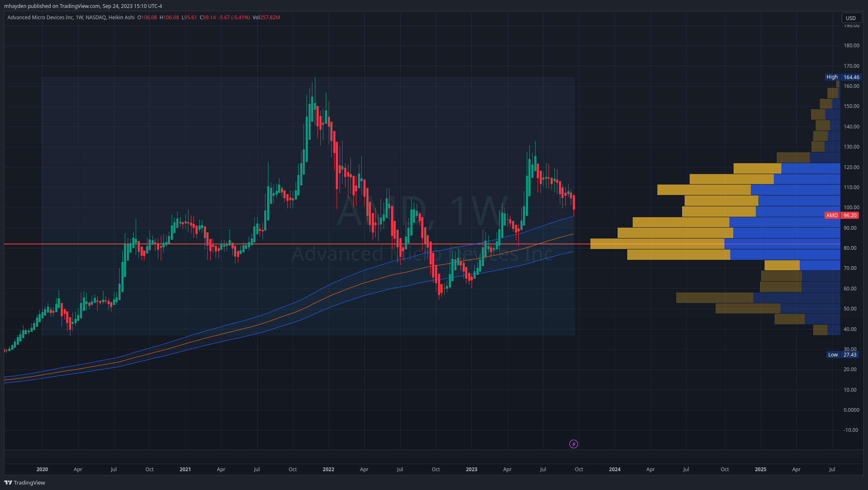The height and width of the screenshot is (490, 868).
Task: Click the Vol 257.82M value in legend
Action: pos(266,18)
